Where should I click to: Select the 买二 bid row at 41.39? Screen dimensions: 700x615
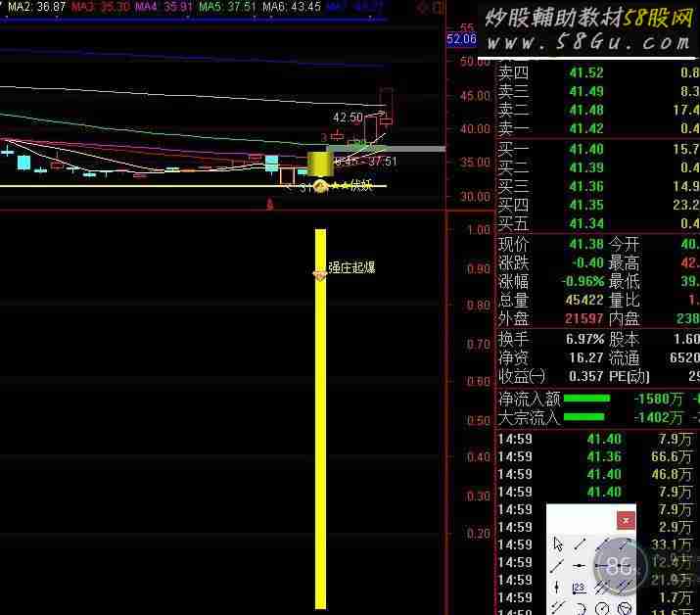598,167
